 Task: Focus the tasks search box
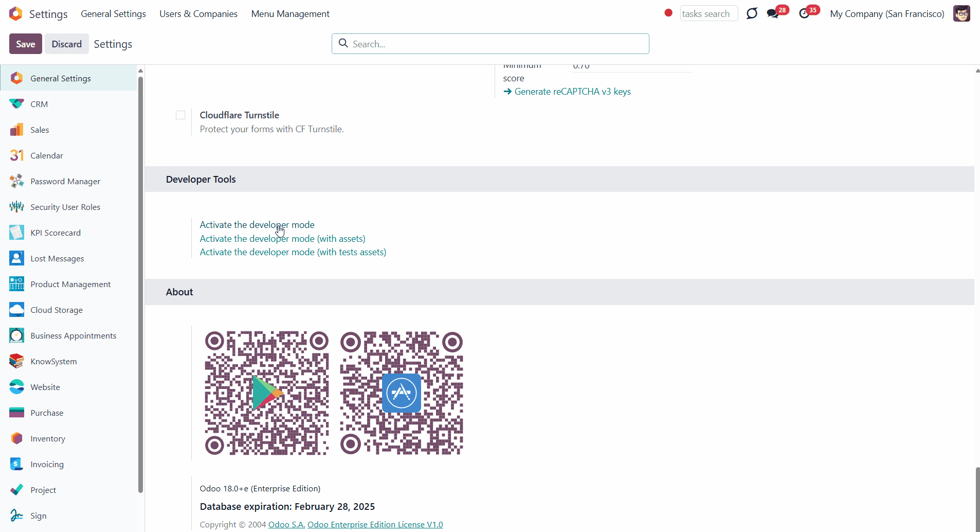click(x=709, y=13)
